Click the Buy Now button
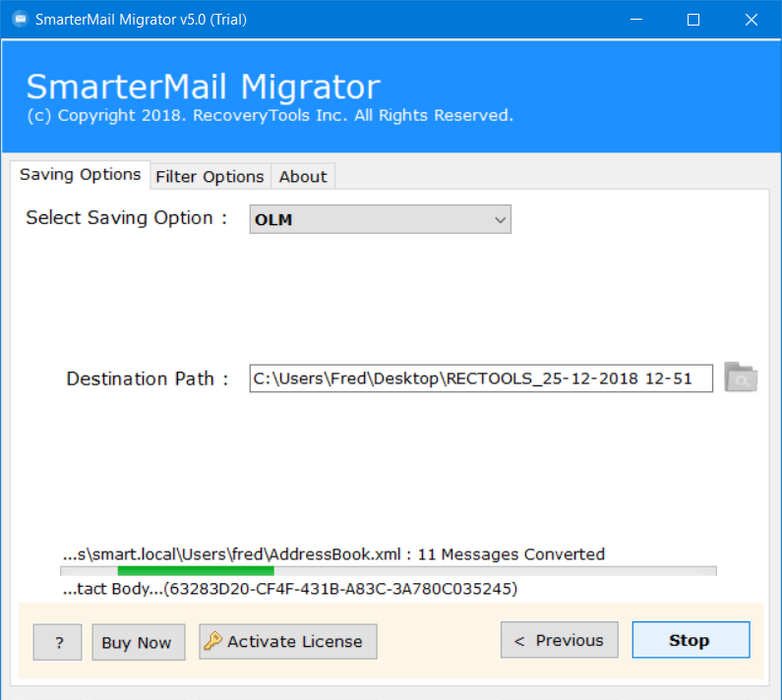 click(138, 642)
